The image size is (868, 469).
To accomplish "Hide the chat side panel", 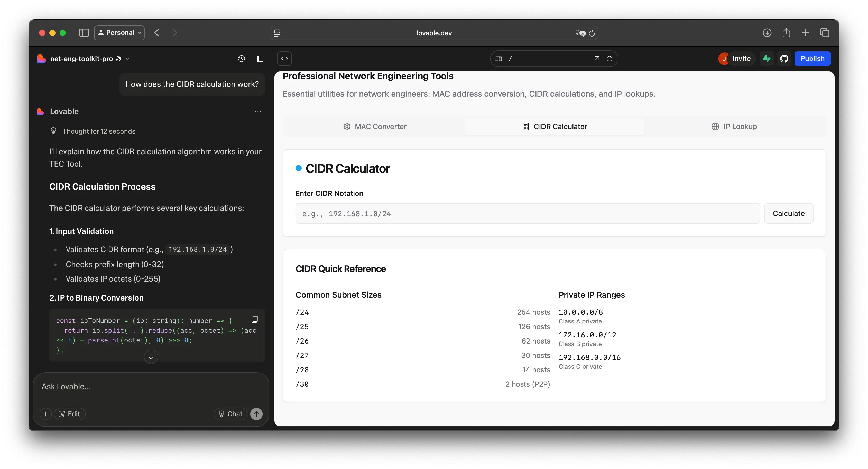I will (260, 59).
